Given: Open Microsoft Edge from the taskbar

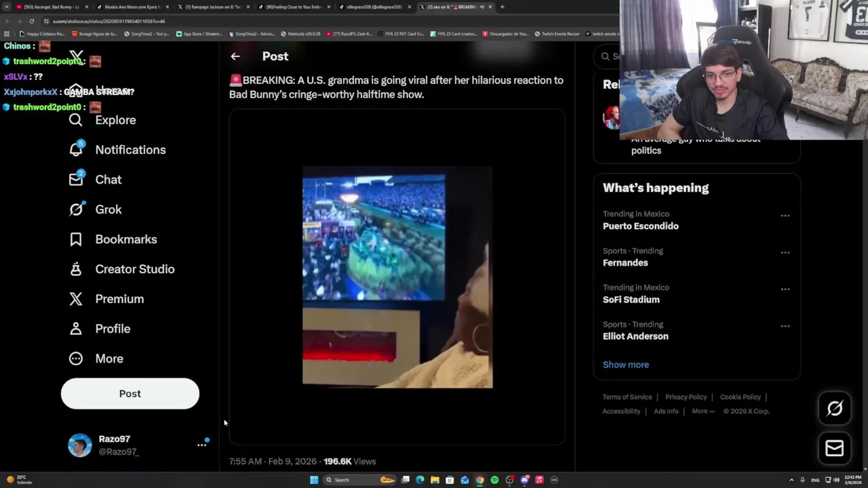Looking at the screenshot, I should (420, 480).
